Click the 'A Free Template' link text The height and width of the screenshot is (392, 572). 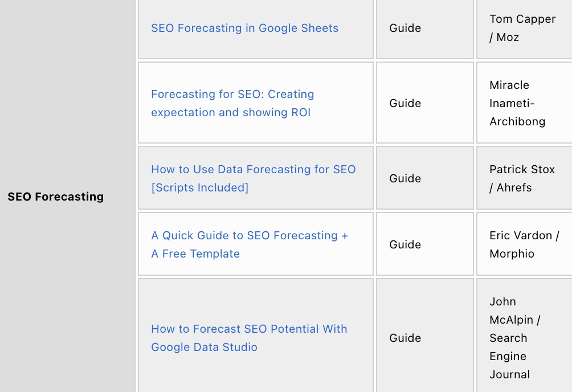click(195, 254)
